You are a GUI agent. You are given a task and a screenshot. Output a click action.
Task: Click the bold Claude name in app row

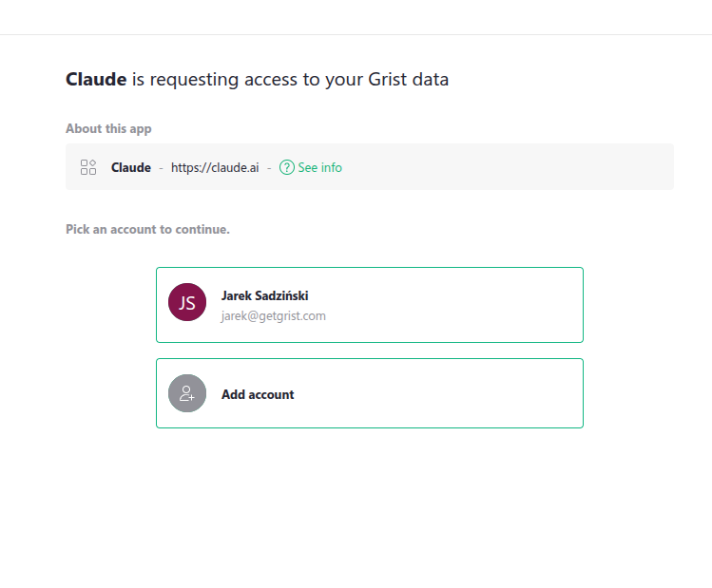point(131,167)
